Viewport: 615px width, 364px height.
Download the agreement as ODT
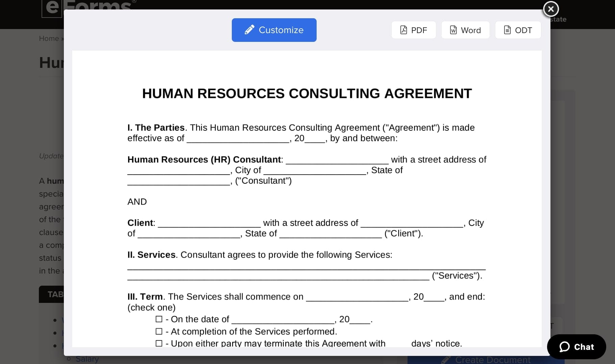(x=518, y=30)
